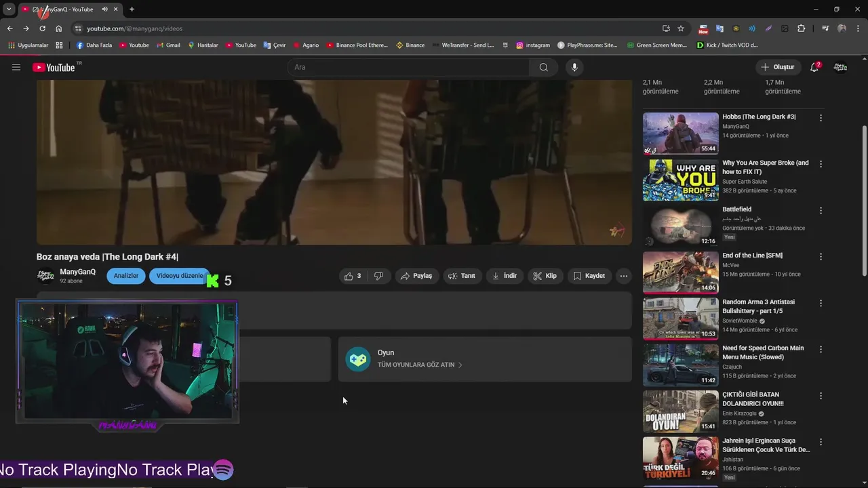Like the Boz anaya veda video

click(353, 276)
